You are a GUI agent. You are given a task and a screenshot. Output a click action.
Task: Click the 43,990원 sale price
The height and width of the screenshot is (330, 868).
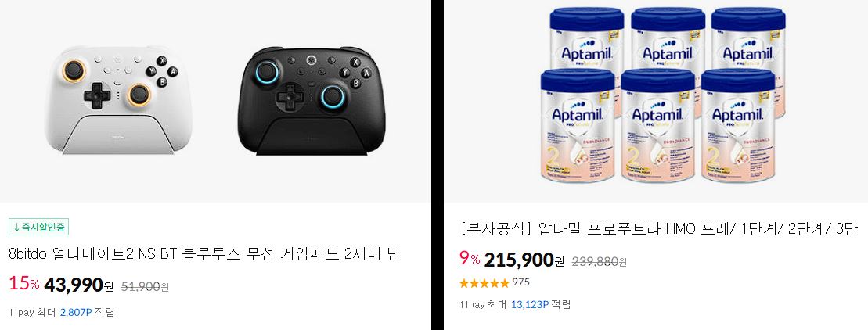pos(78,285)
